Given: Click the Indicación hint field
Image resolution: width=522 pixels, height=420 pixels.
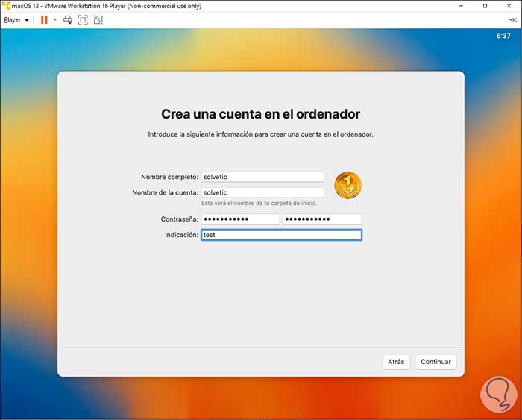Looking at the screenshot, I should (x=281, y=235).
